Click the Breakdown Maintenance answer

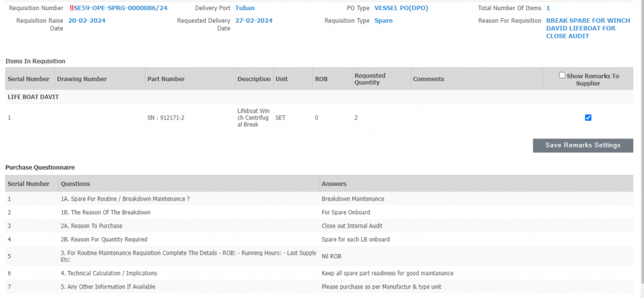tap(353, 199)
